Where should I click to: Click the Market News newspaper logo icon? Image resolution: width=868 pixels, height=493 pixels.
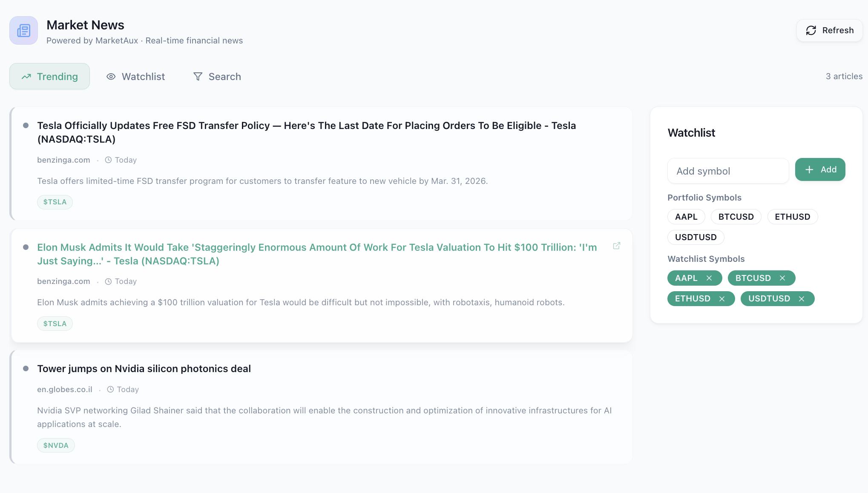coord(24,31)
